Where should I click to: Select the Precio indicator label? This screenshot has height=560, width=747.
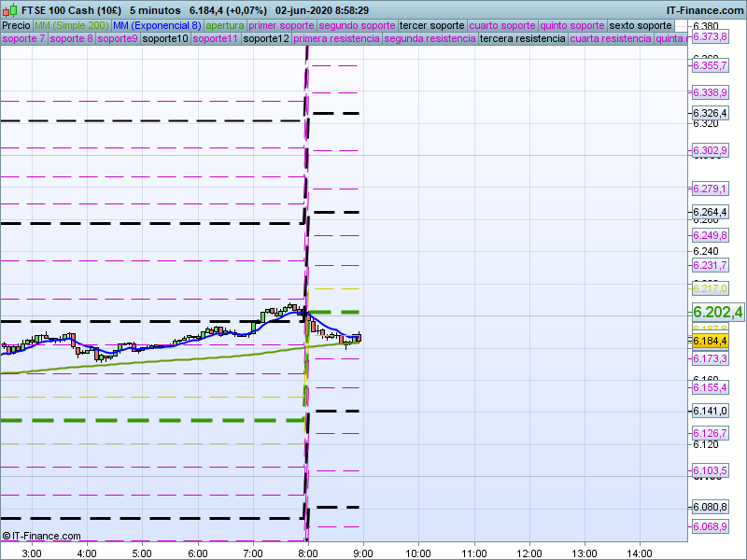coord(16,25)
